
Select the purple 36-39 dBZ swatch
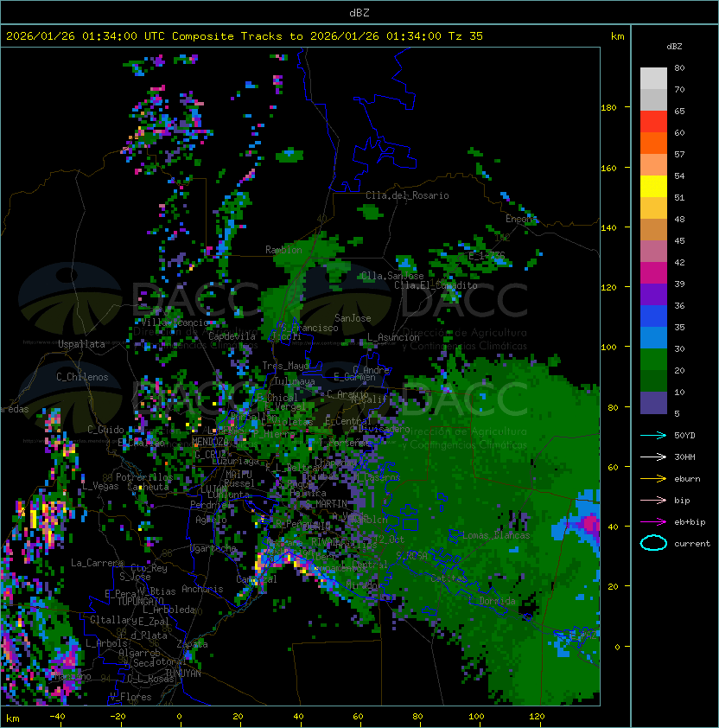653,294
